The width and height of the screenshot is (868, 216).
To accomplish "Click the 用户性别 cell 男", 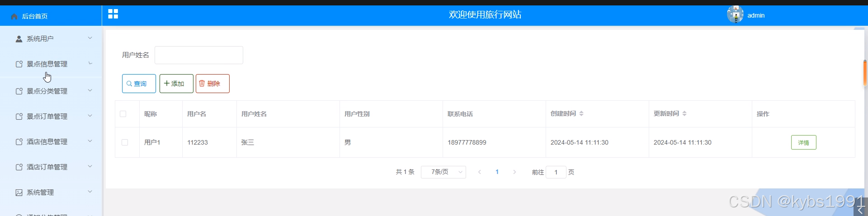I will (347, 142).
